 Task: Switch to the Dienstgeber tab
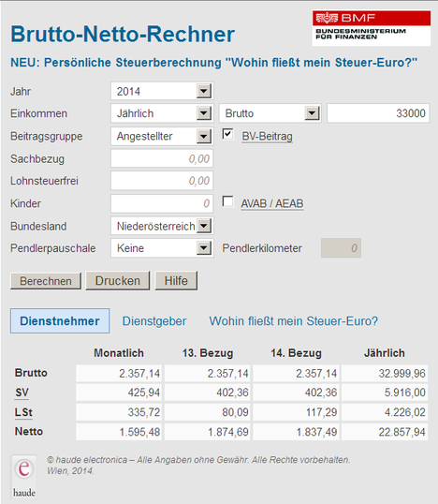point(154,321)
